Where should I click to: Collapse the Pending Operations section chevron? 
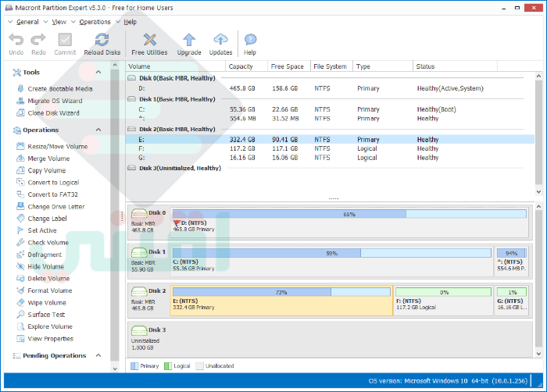[x=98, y=355]
